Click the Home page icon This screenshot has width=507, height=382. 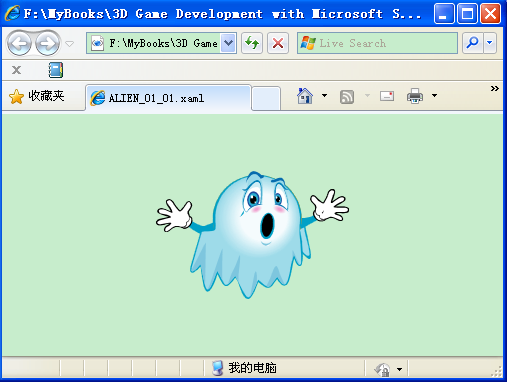coord(305,96)
